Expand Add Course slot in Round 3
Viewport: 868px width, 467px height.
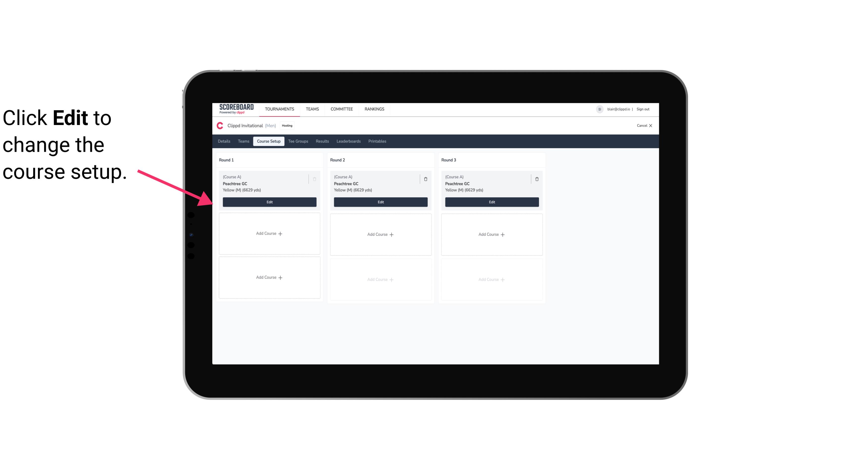[x=492, y=234]
